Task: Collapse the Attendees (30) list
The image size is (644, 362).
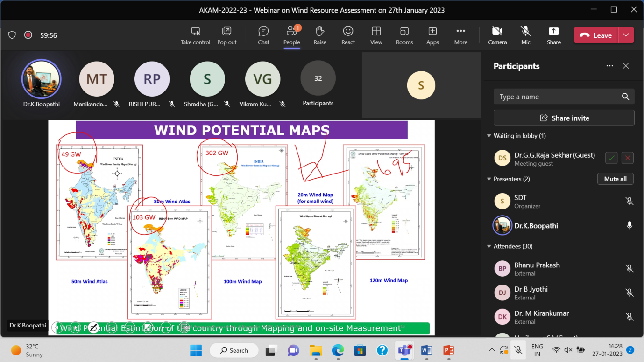Action: (x=489, y=246)
